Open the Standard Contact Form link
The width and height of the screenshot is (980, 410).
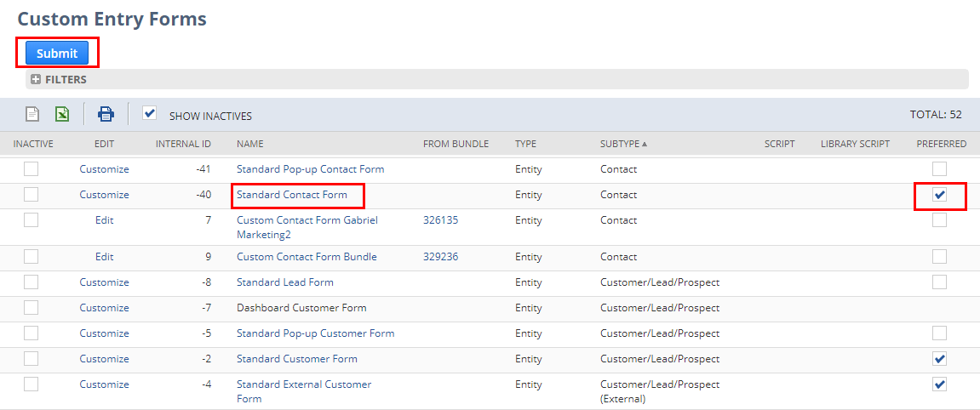click(292, 195)
